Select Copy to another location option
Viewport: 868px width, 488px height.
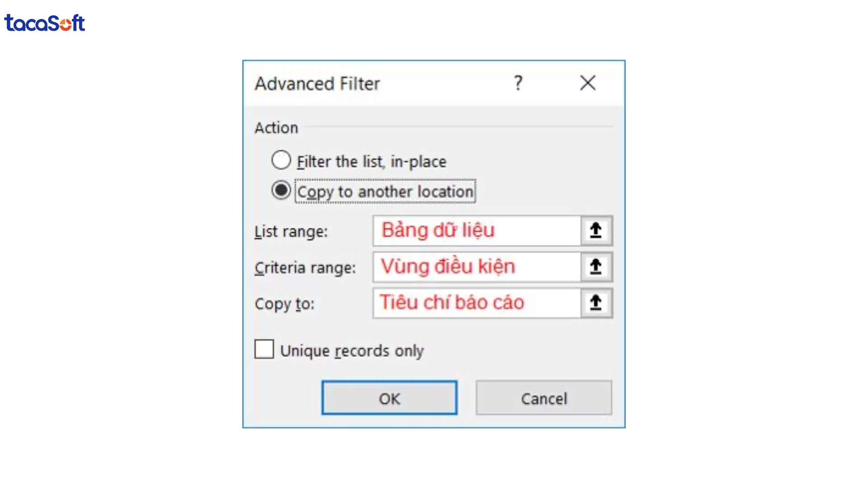[x=281, y=190]
